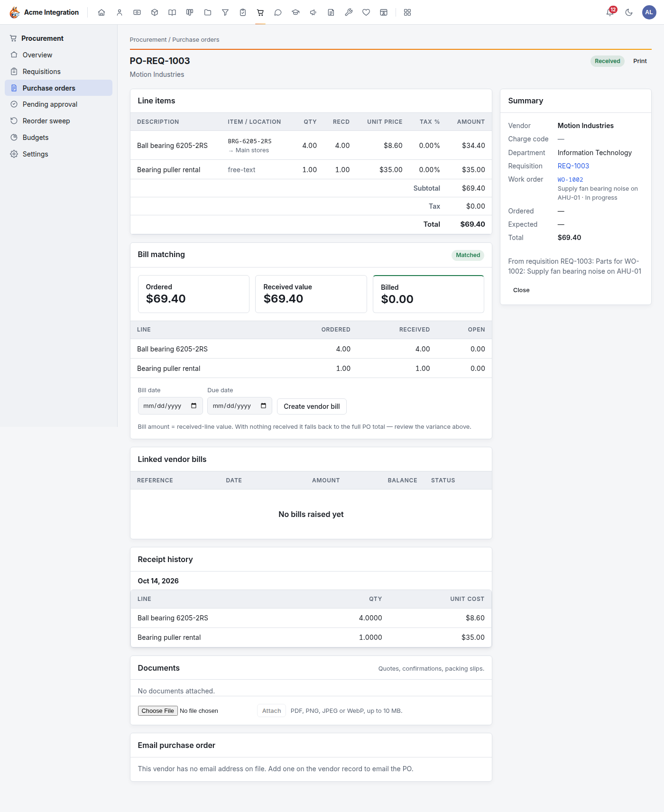Click the Print button
This screenshot has width=664, height=812.
(x=640, y=61)
